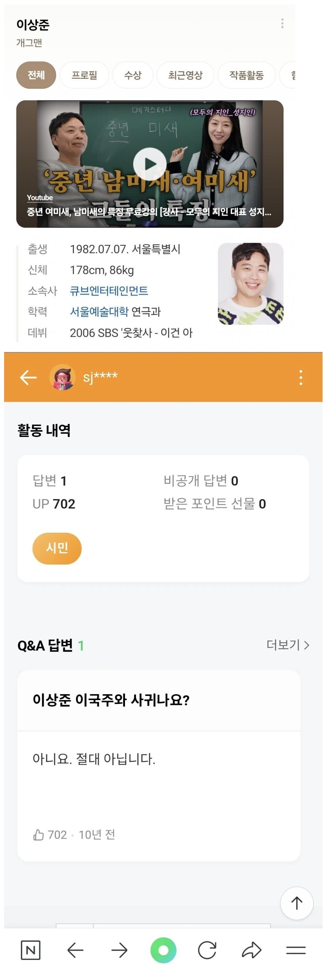This screenshot has width=327, height=980.
Task: Open the 서울예술대학 link
Action: click(x=99, y=312)
